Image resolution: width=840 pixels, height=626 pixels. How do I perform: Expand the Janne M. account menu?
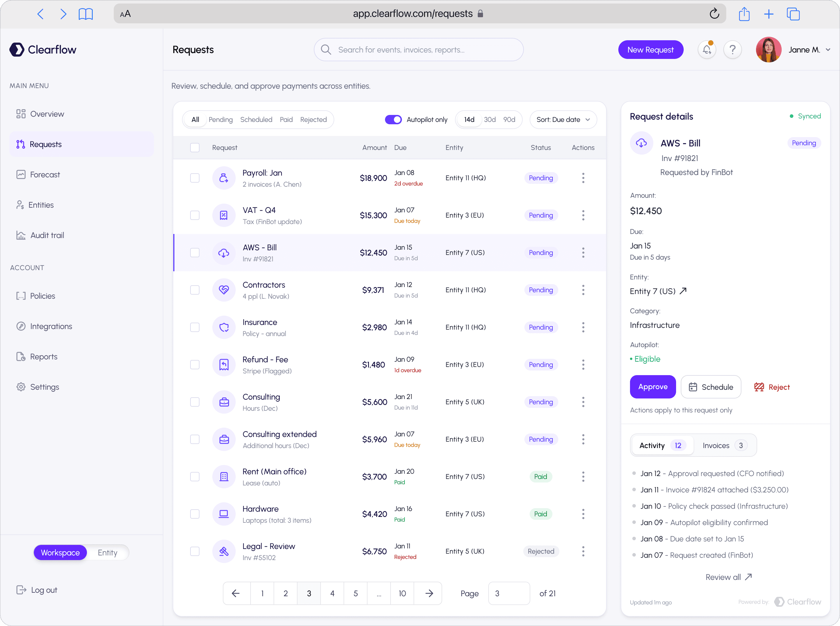point(828,50)
